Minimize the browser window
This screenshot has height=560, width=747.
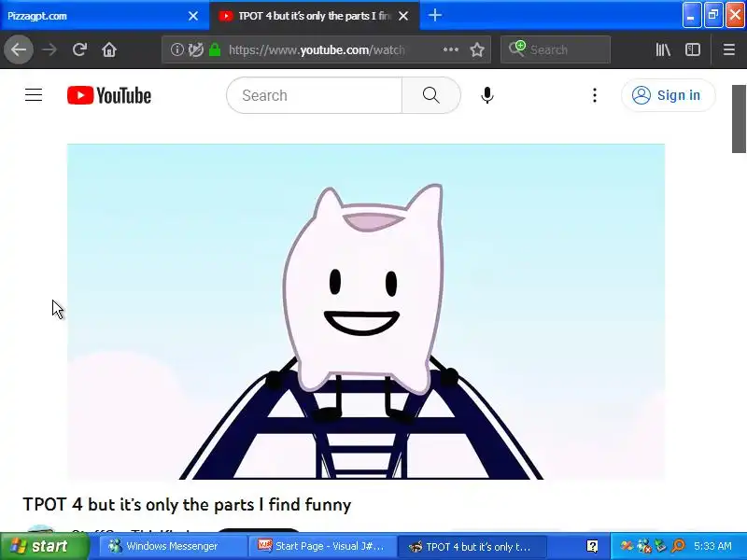coord(691,15)
